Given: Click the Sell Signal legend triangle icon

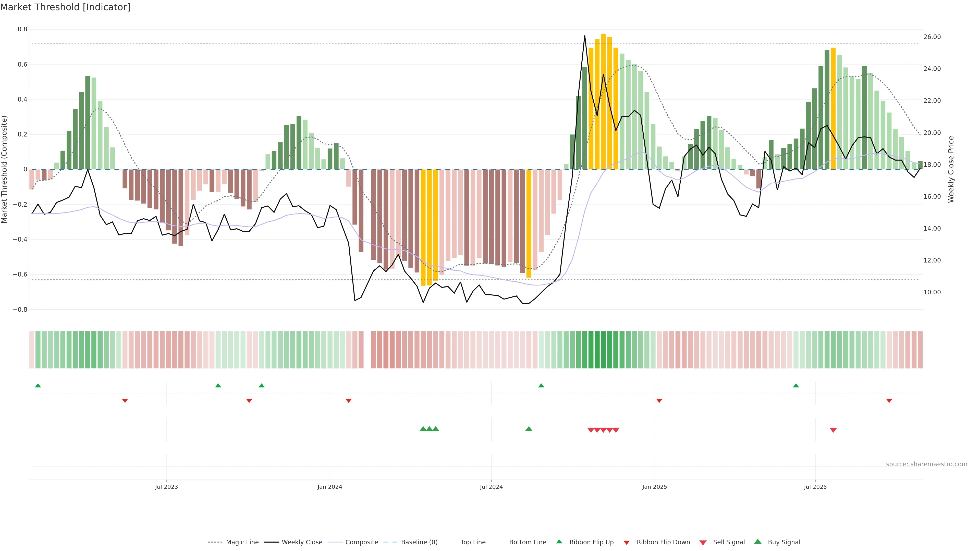Looking at the screenshot, I should (703, 543).
